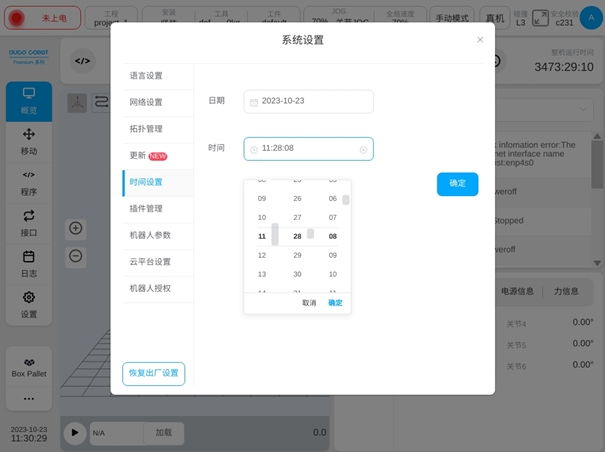Screen dimensions: 605x452
Task: Click the 恢复出厂设置 button
Action: pos(153,373)
